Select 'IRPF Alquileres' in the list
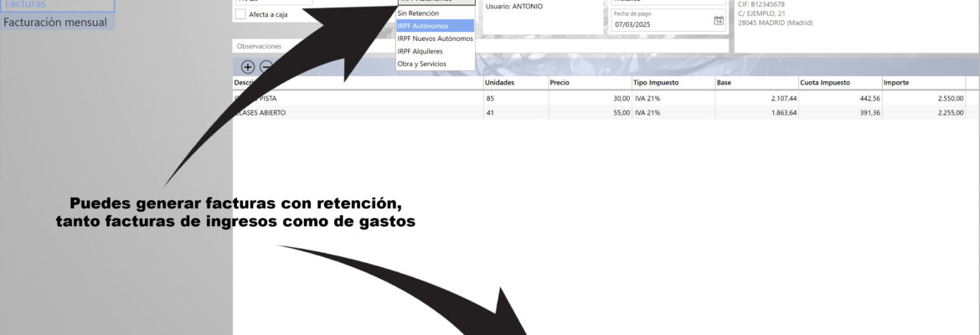The height and width of the screenshot is (335, 980). pos(435,51)
